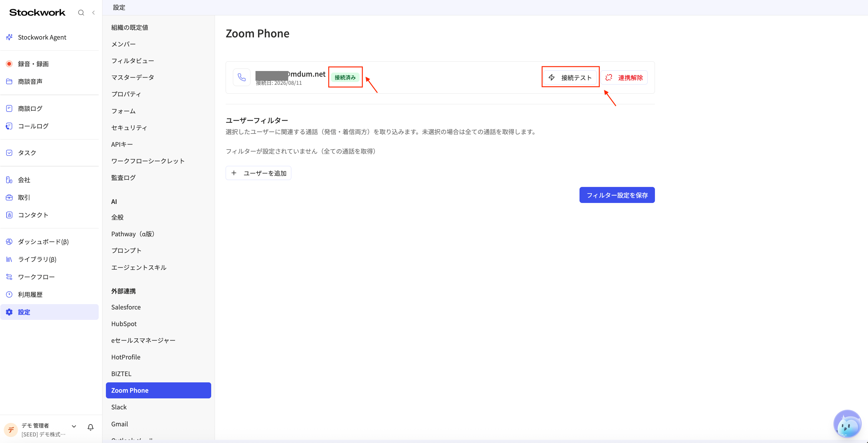Open Stockwork Agent sparkle icon
The width and height of the screenshot is (868, 443).
9,37
